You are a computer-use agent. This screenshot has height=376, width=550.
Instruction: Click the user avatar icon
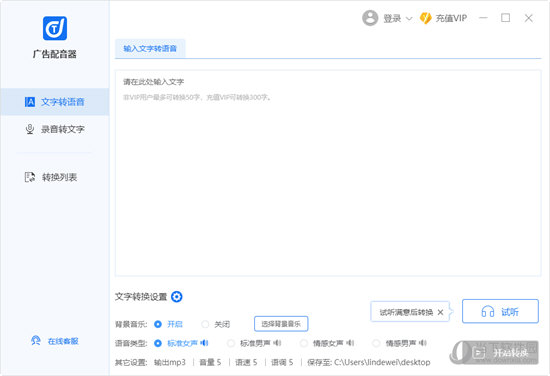tap(370, 18)
